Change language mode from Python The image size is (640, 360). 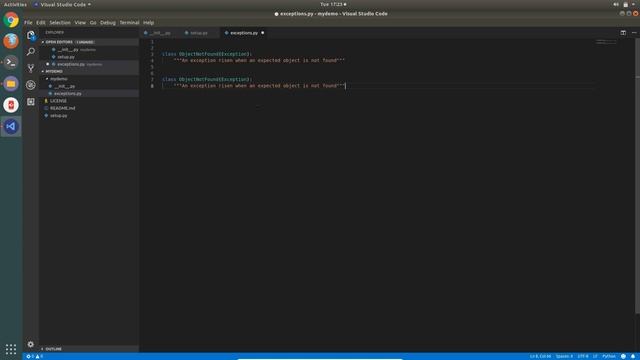coord(609,356)
